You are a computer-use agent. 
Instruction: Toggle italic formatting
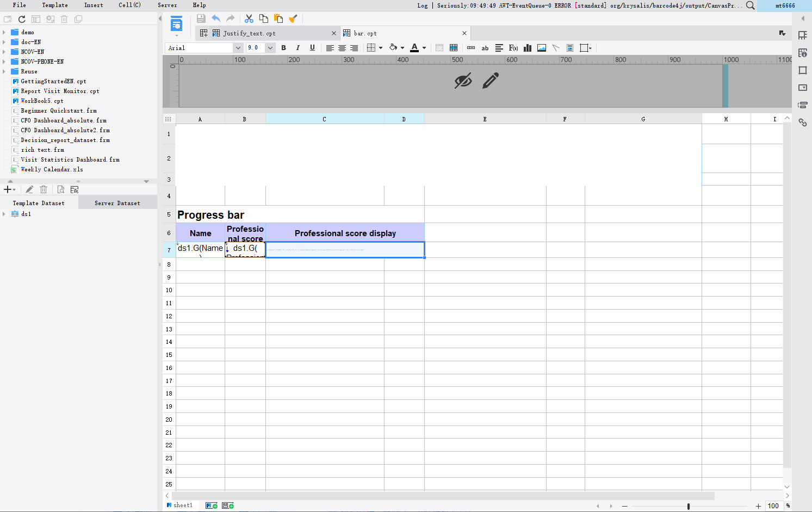297,48
